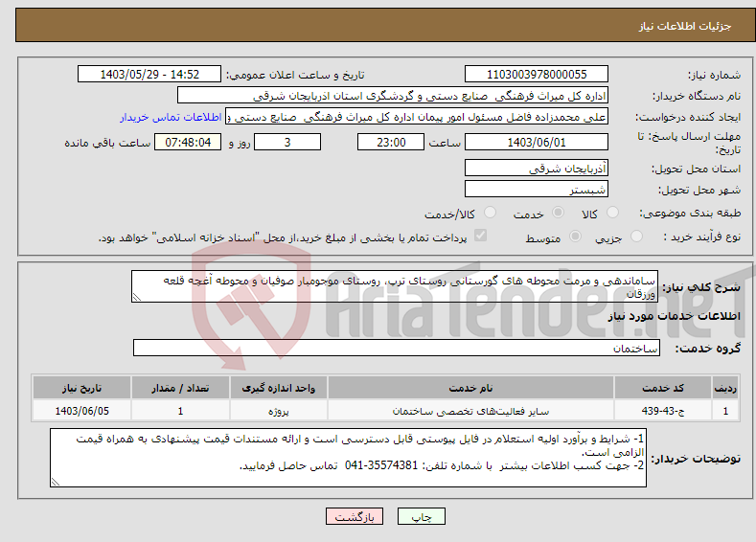Screen dimensions: 756x542
Task: Click the delivery city field شبستر
Action: tap(537, 189)
